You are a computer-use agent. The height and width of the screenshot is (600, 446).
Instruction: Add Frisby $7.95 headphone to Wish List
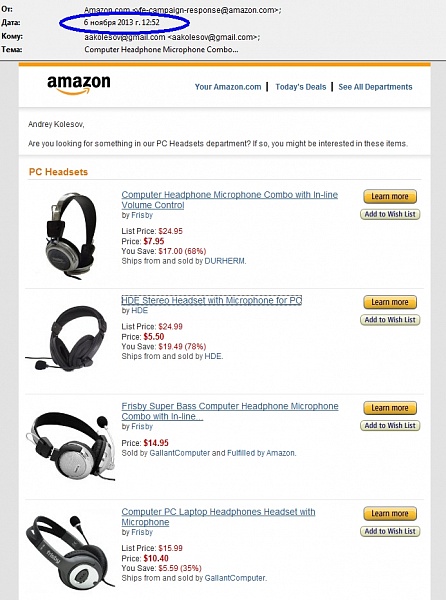pos(390,214)
